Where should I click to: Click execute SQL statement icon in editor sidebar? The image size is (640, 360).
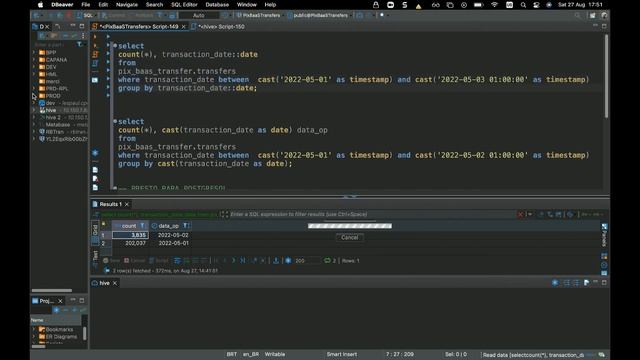pos(95,37)
